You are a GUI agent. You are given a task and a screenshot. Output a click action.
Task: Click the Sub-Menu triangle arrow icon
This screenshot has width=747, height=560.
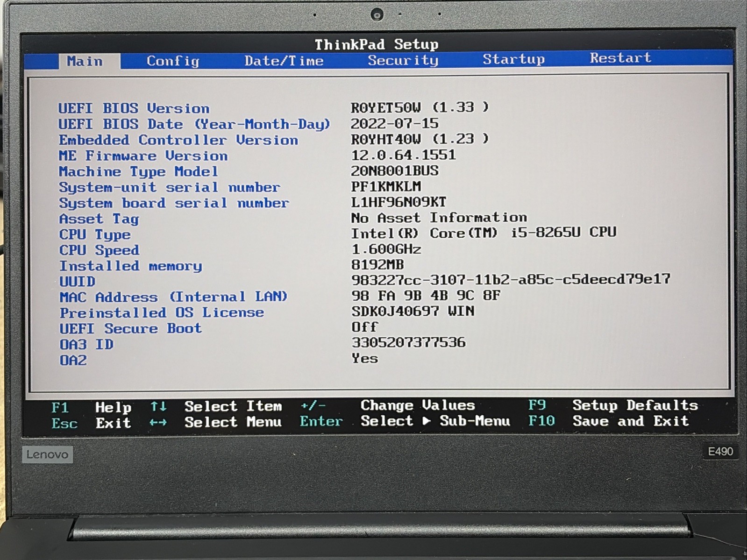coord(426,421)
